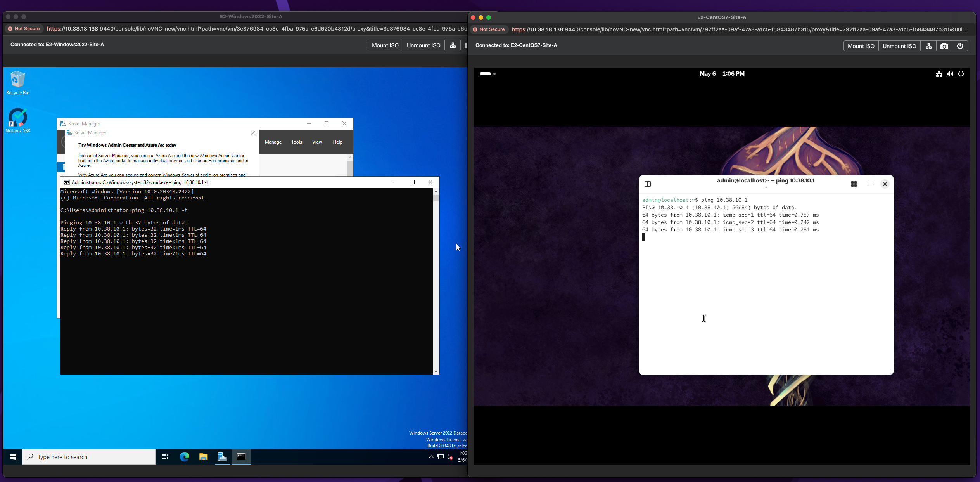The image size is (980, 482).
Task: Click the GNOME network status icon
Action: [x=939, y=74]
